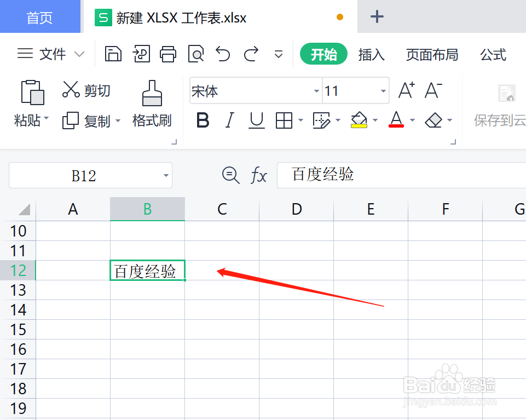Toggle italic formatting
The width and height of the screenshot is (526, 420).
click(230, 120)
